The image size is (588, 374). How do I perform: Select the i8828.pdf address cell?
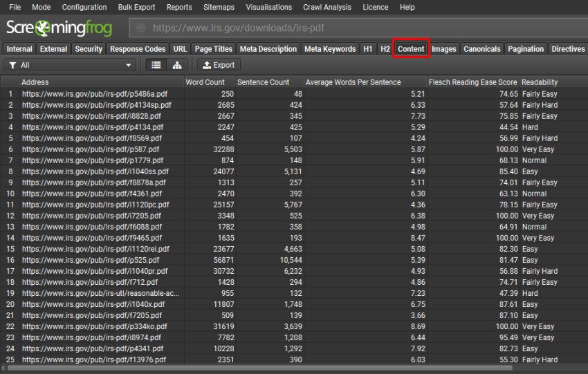tap(91, 116)
